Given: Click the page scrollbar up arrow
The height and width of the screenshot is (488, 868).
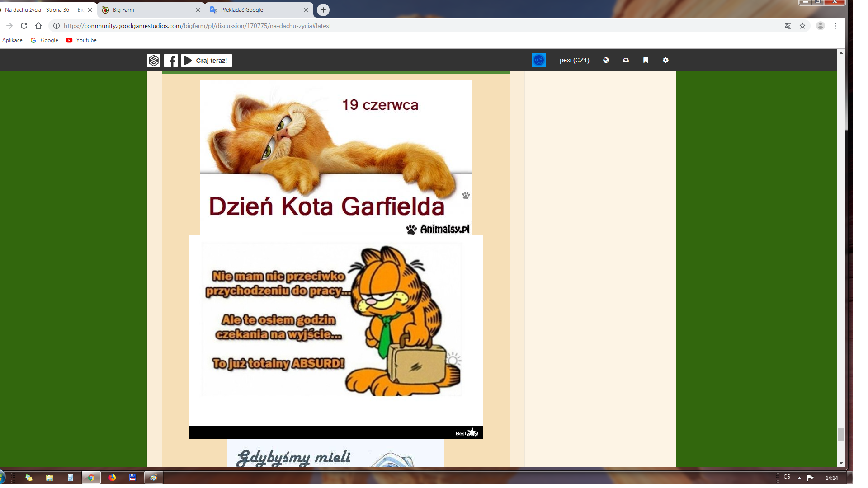Looking at the screenshot, I should pyautogui.click(x=841, y=53).
